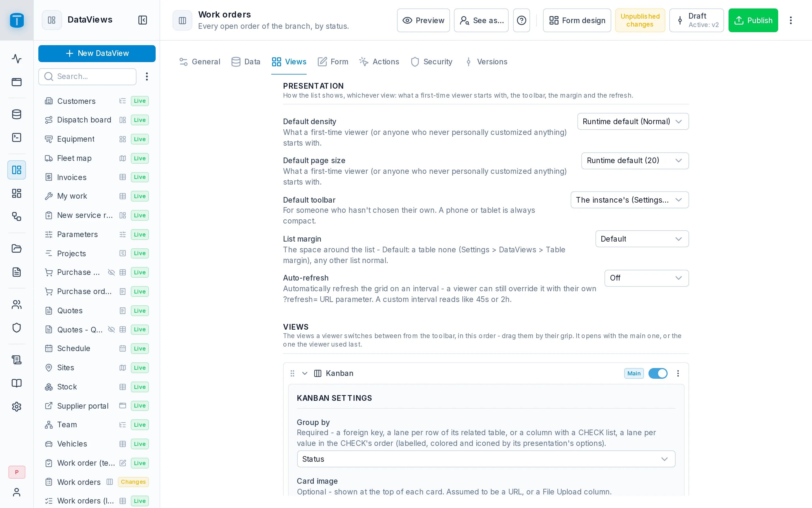Screen dimensions: 812x508
Task: Open the List margin dropdown
Action: [x=642, y=239]
